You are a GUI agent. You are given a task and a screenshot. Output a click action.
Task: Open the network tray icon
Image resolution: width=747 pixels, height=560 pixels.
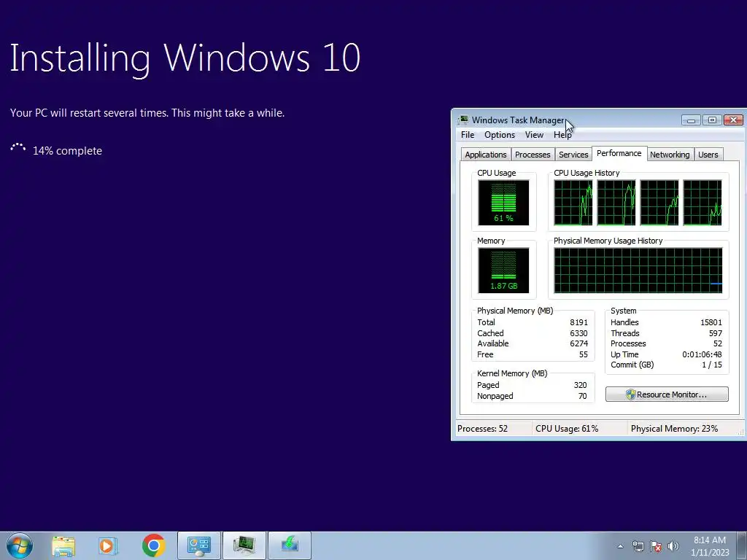click(x=638, y=546)
